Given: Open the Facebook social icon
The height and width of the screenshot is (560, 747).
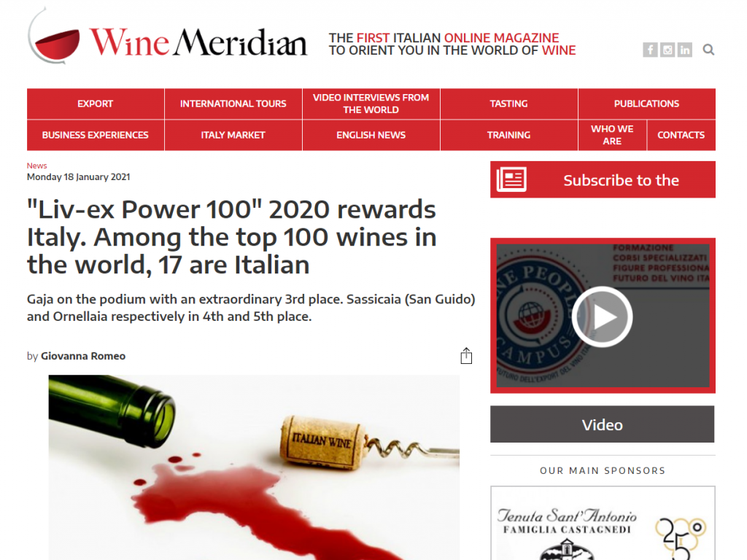Looking at the screenshot, I should click(650, 50).
